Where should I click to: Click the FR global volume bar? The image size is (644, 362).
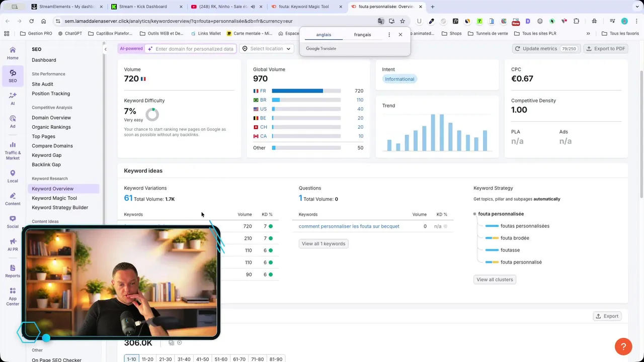(306, 91)
